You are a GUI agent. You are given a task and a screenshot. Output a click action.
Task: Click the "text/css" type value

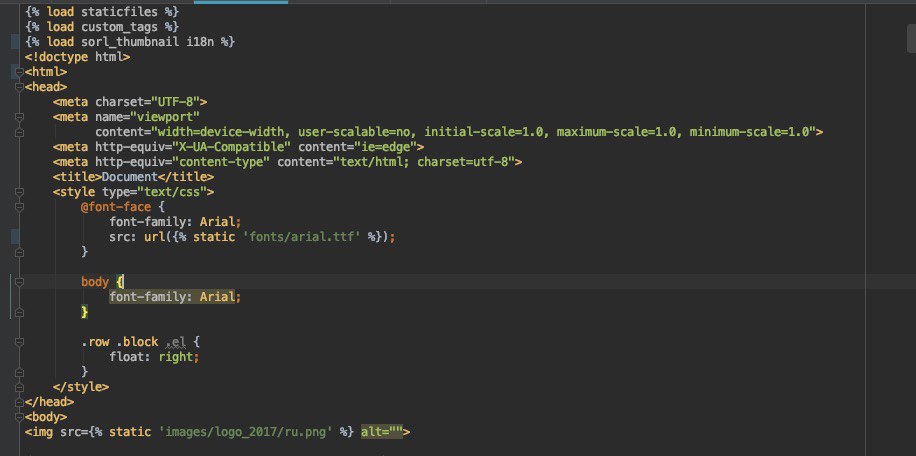172,192
